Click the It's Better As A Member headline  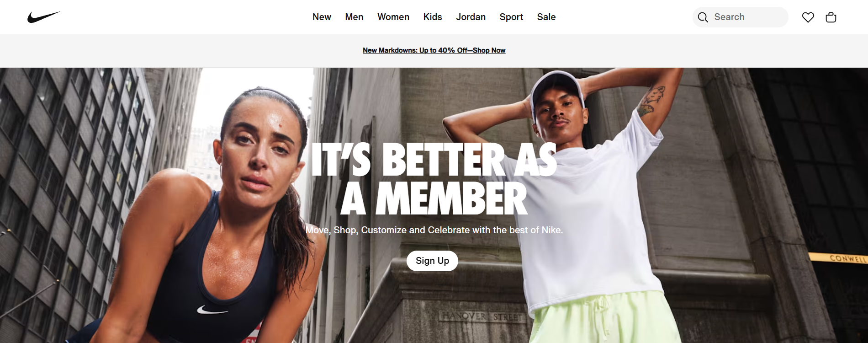tap(434, 179)
